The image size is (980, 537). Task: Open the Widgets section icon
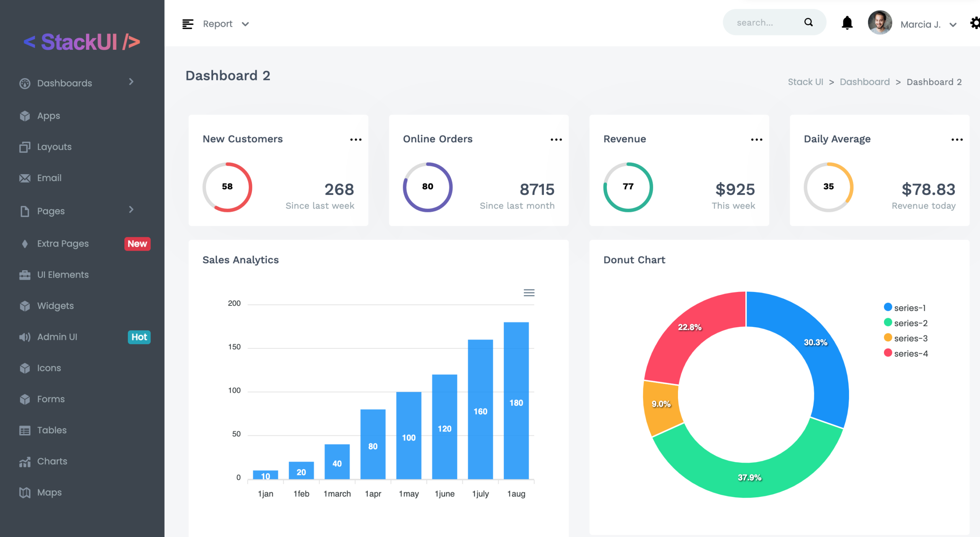24,305
